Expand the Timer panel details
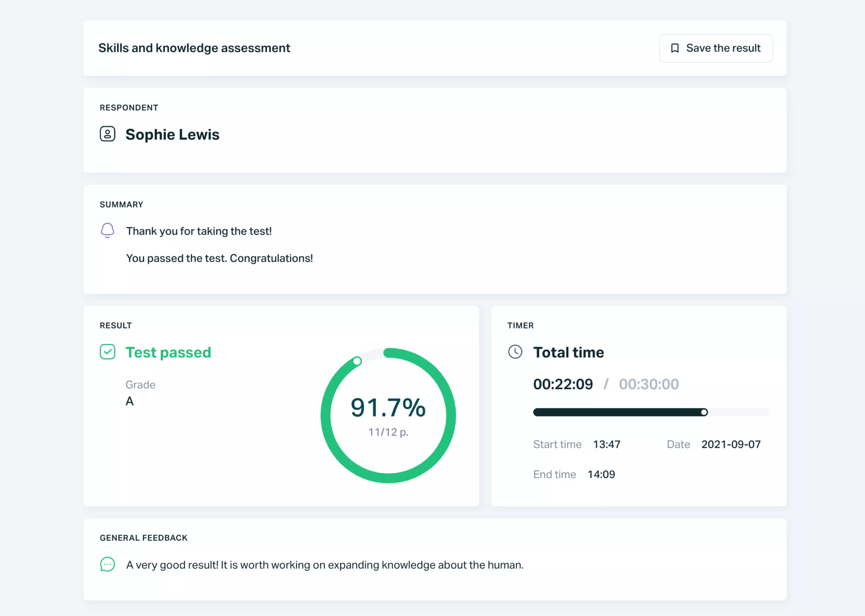The height and width of the screenshot is (616, 865). (520, 325)
